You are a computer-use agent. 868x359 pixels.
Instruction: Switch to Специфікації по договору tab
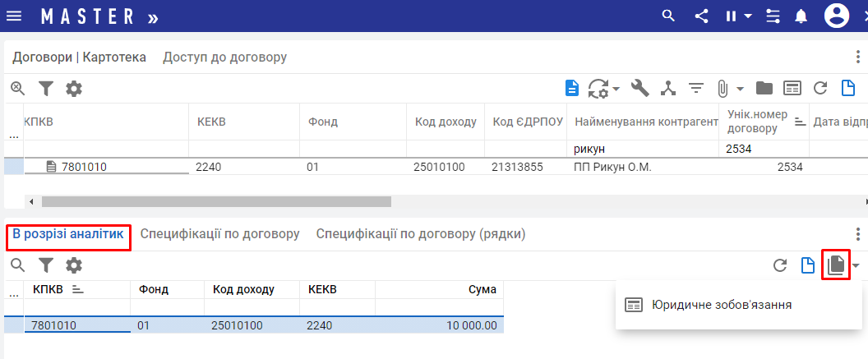(x=219, y=234)
